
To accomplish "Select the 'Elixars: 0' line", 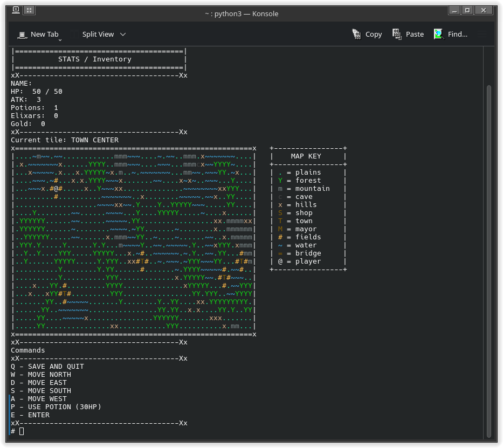I will pyautogui.click(x=35, y=116).
